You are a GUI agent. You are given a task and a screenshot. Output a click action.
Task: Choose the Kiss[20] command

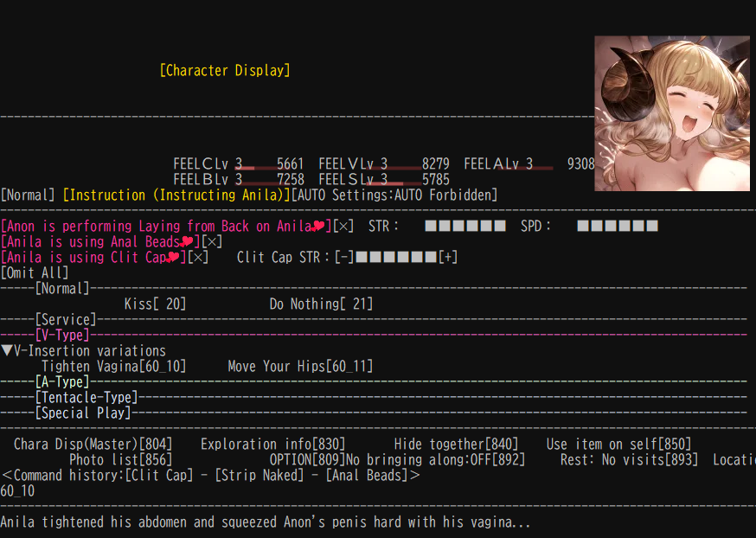155,304
